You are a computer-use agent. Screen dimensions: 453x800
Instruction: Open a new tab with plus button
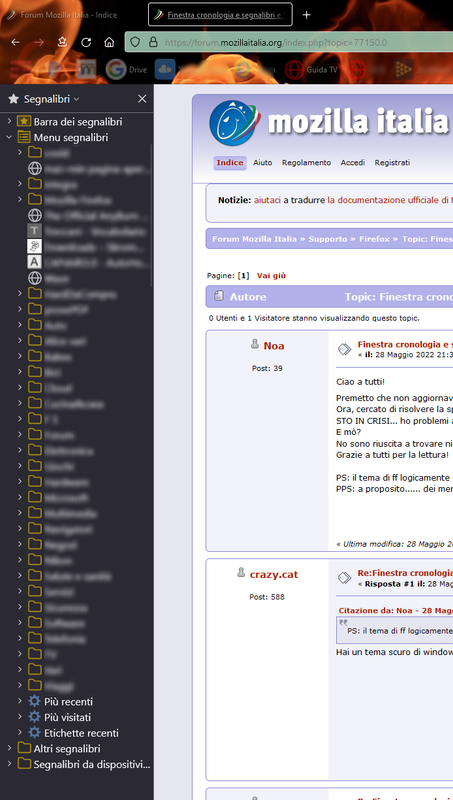click(x=306, y=15)
